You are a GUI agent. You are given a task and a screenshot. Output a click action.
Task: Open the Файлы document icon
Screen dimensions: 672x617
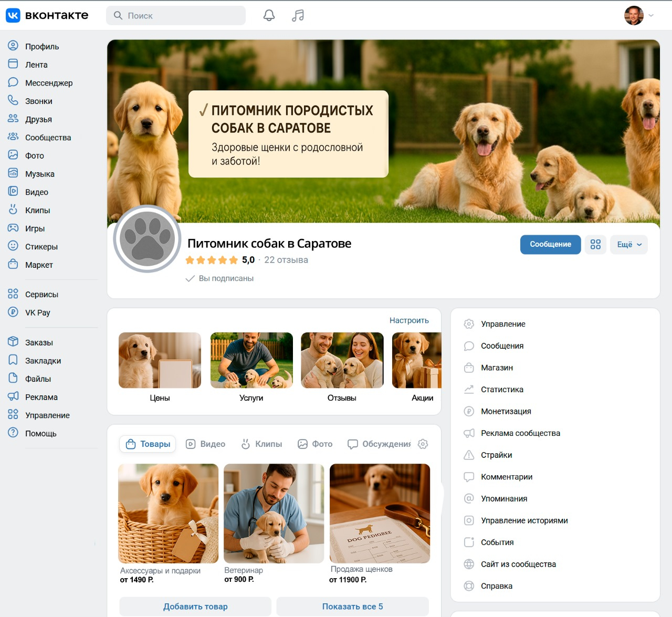13,378
